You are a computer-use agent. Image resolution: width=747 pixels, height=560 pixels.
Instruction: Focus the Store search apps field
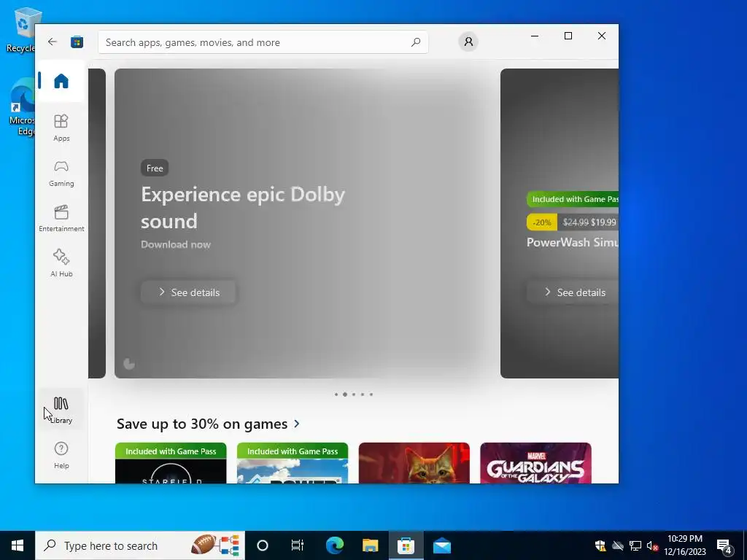263,42
